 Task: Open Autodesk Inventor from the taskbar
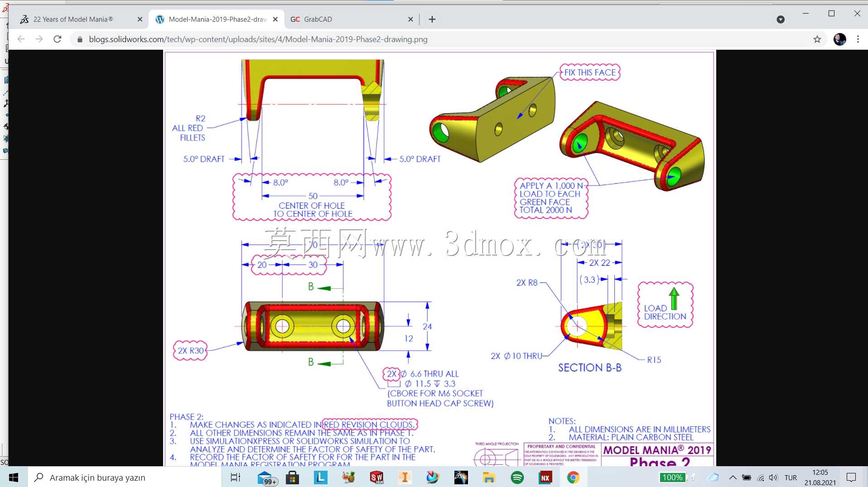[405, 477]
